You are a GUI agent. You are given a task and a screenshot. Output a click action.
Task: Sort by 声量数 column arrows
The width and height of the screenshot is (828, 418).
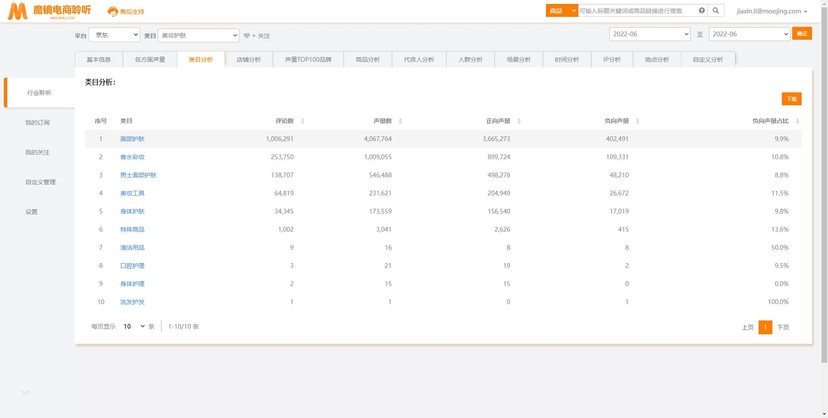[400, 121]
